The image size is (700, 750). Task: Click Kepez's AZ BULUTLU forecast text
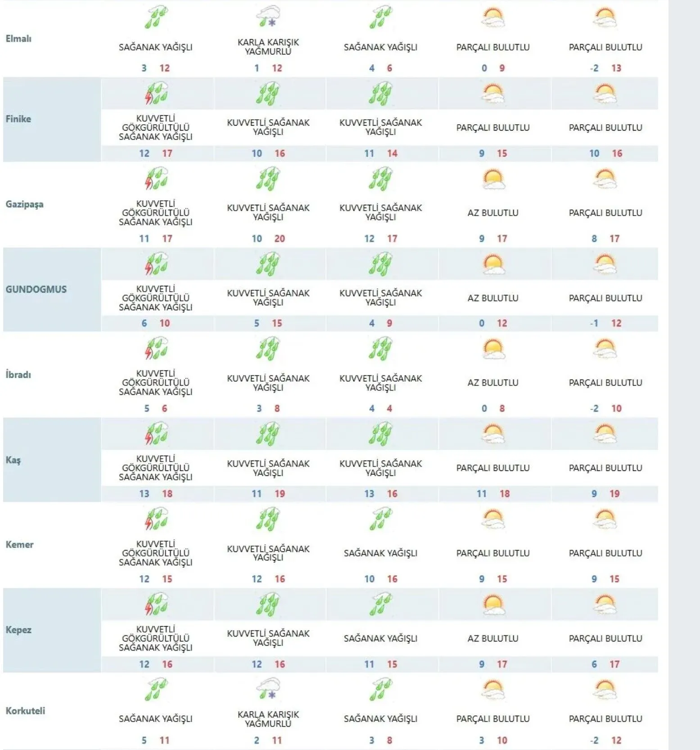(493, 638)
